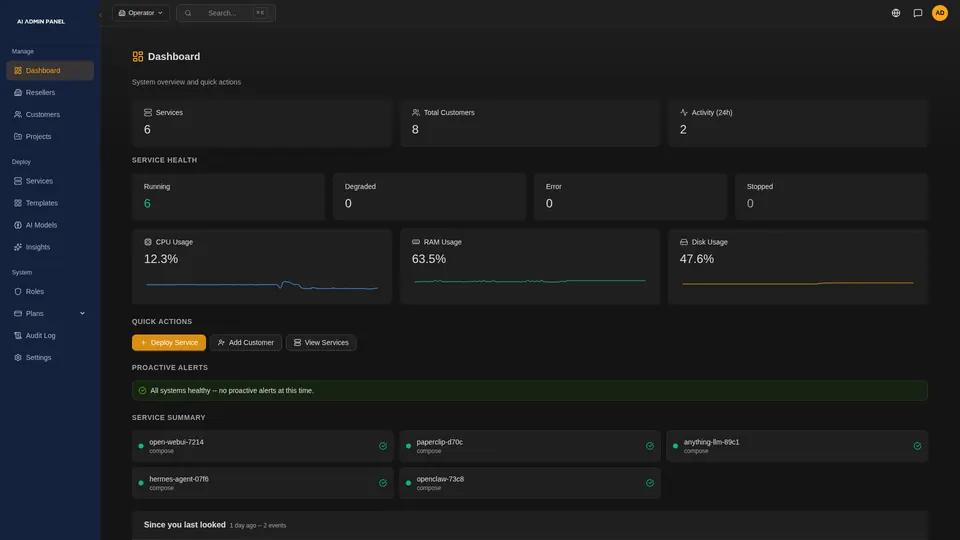Click the health check icon for open-webui-7214
The width and height of the screenshot is (960, 540).
coord(383,446)
